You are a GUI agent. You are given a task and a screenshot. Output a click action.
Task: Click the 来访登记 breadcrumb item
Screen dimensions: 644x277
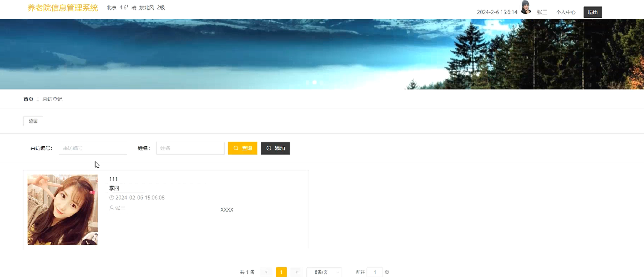(52, 99)
